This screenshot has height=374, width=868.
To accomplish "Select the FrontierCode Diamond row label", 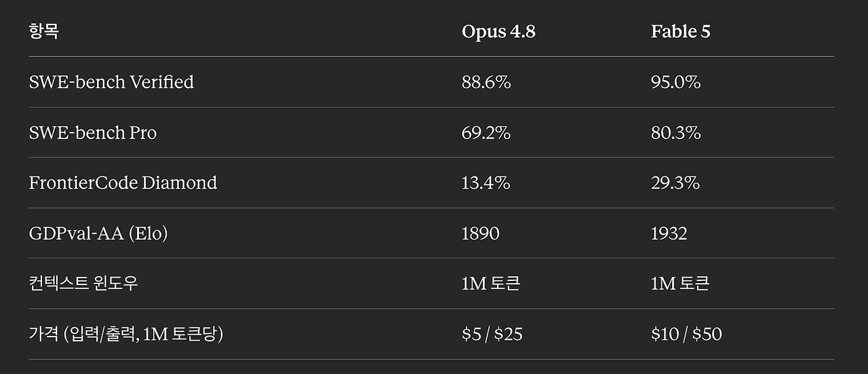I will coord(123,183).
